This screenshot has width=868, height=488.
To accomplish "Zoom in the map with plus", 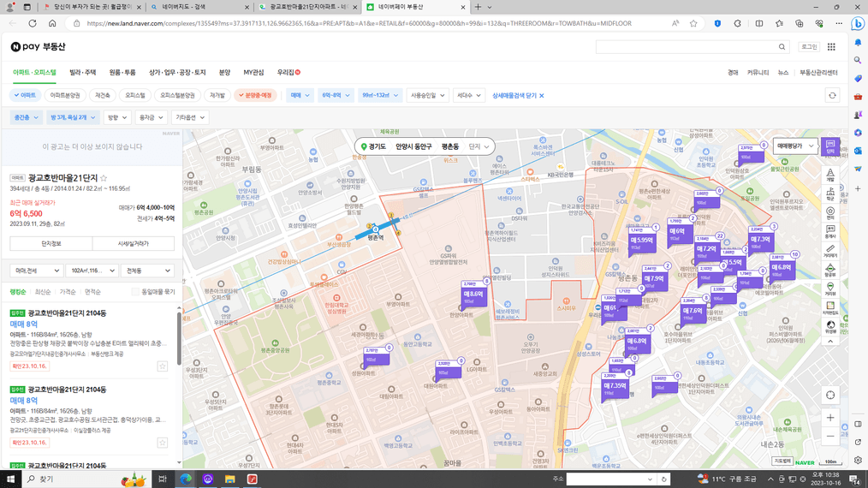I will click(x=829, y=418).
